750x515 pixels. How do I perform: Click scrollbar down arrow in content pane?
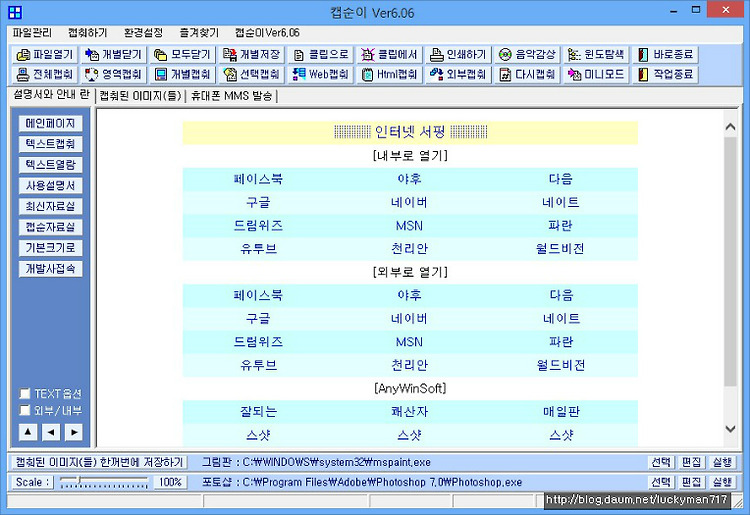(x=730, y=429)
